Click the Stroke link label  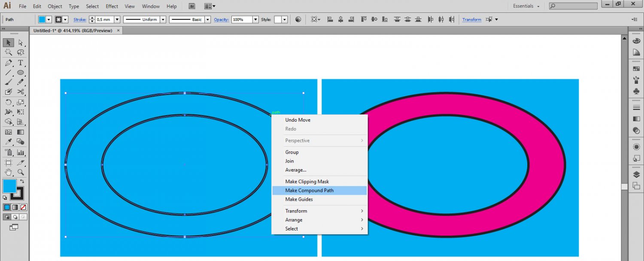tap(80, 20)
